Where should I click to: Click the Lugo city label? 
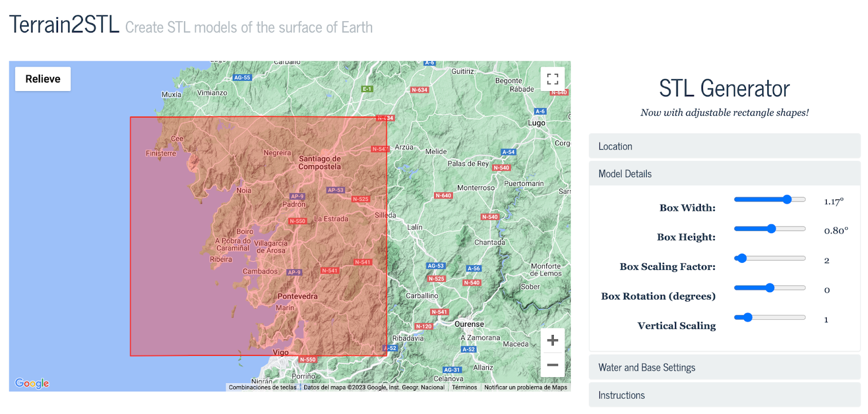(x=537, y=123)
